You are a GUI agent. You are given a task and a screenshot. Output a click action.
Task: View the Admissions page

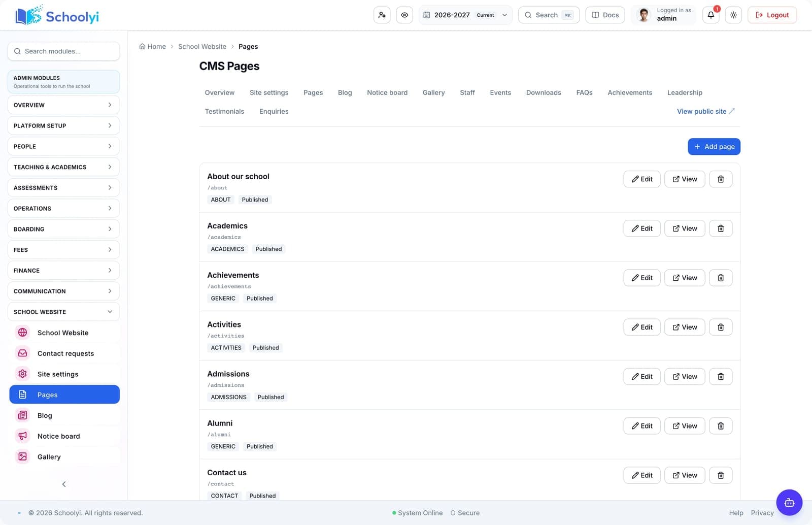point(685,376)
